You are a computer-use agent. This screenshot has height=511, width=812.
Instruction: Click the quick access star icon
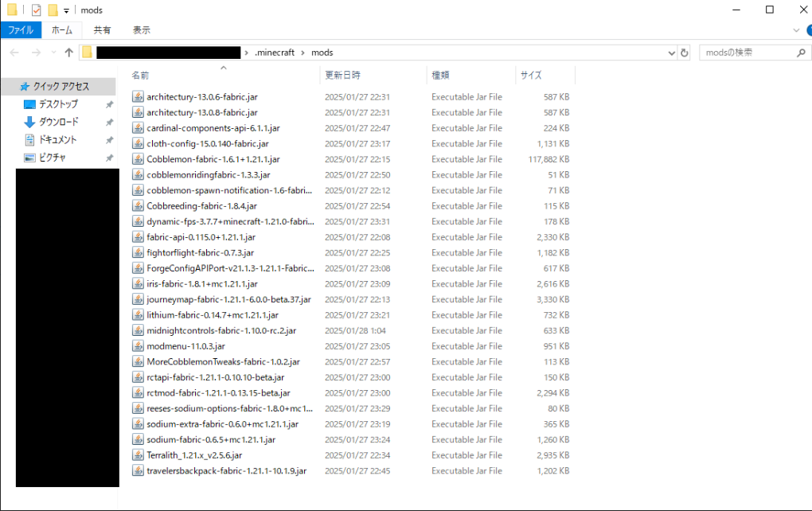pos(25,87)
